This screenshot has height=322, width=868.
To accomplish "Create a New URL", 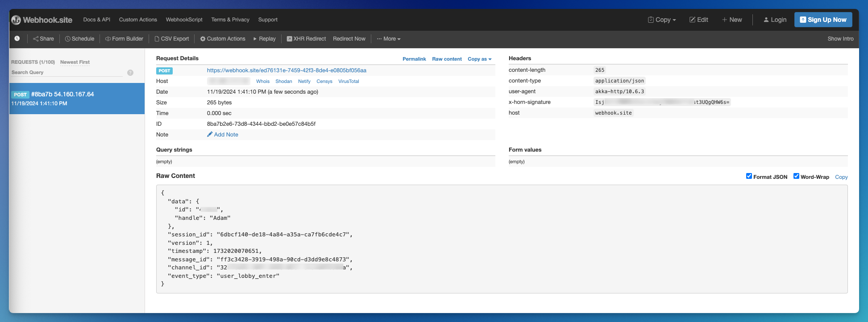I will tap(732, 20).
